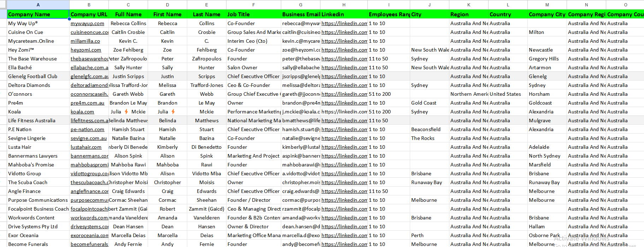Visit the sevigne.com.au link
Image resolution: width=644 pixels, height=247 pixels.
[x=89, y=138]
